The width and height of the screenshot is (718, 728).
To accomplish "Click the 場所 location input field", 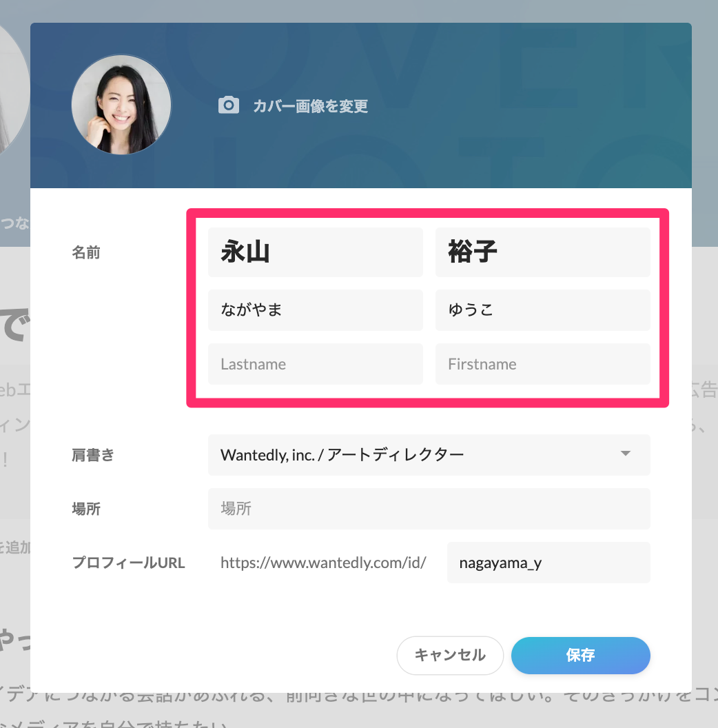I will 429,509.
